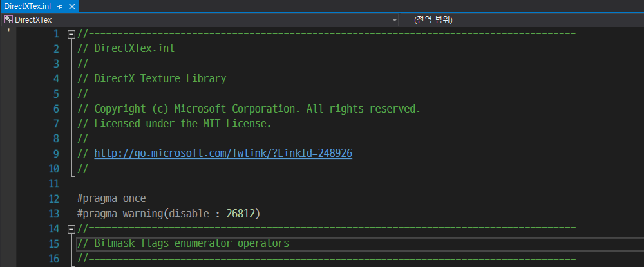
Task: Click line number 11 in the margin
Action: 54,183
